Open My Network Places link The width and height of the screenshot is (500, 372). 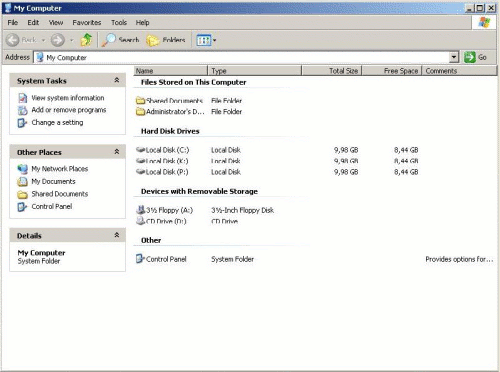tap(60, 169)
